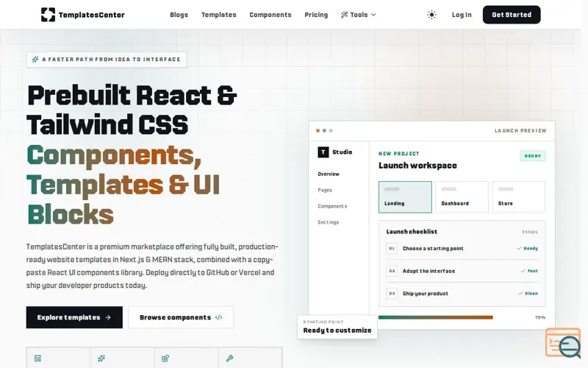Click the 75% progress value
Image resolution: width=588 pixels, height=368 pixels.
540,318
